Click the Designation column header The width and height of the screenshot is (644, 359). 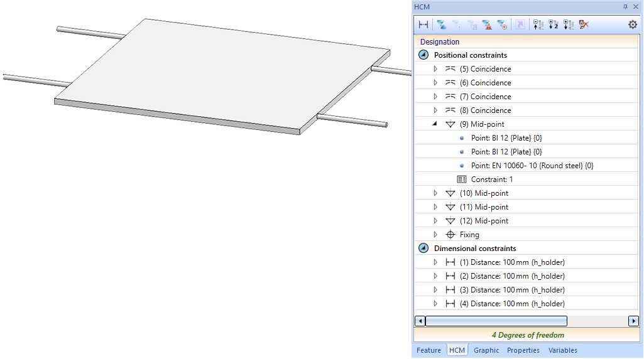pyautogui.click(x=526, y=41)
